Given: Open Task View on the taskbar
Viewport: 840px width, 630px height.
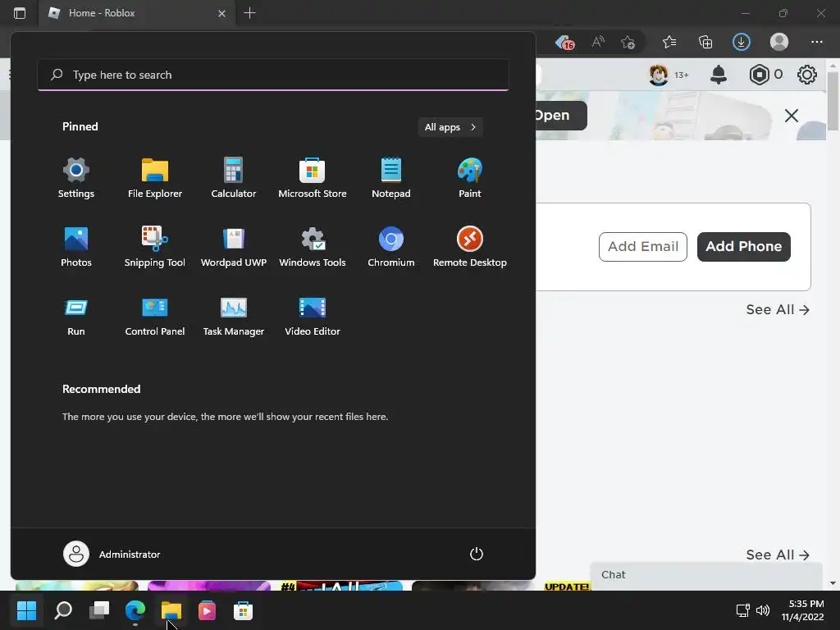Looking at the screenshot, I should 99,609.
